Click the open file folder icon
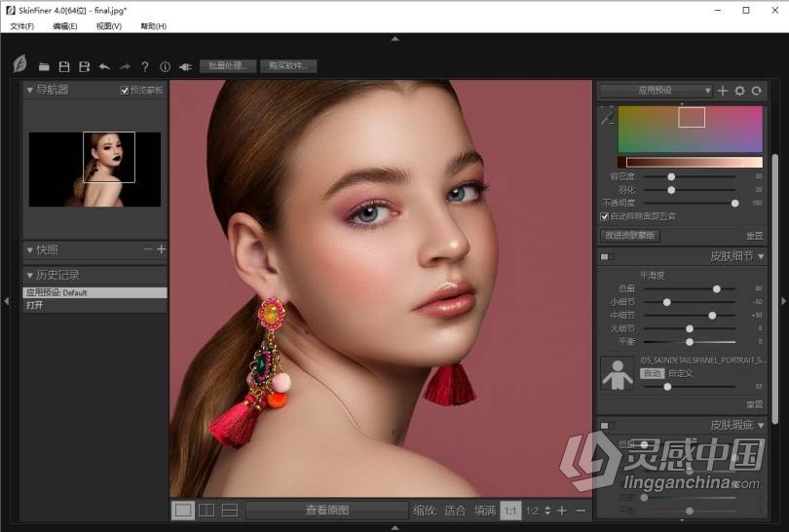Viewport: 789px width, 532px height. coord(44,67)
